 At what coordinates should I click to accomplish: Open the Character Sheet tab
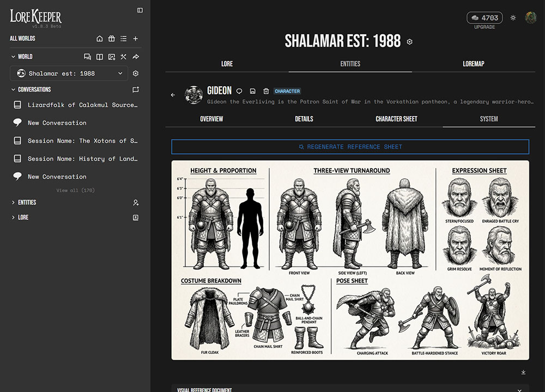click(396, 118)
